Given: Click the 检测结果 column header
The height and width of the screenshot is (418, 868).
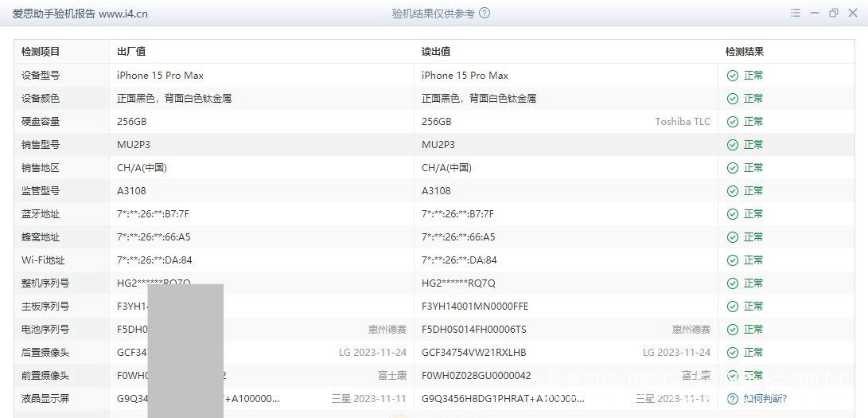Looking at the screenshot, I should click(745, 52).
